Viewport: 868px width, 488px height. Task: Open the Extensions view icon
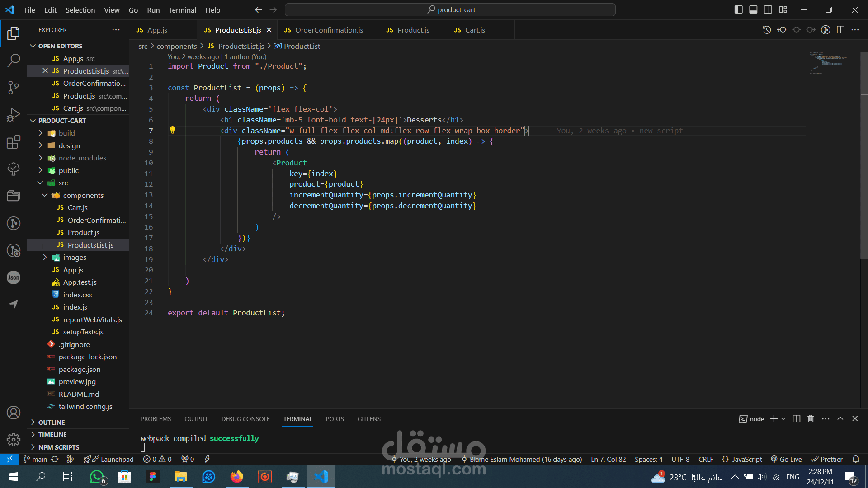tap(14, 142)
